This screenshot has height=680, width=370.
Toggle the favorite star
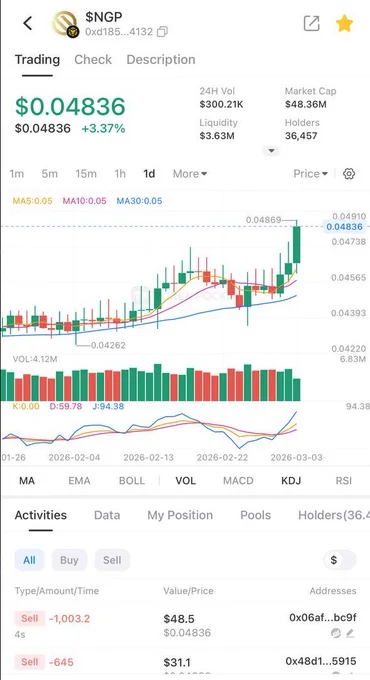pos(344,23)
